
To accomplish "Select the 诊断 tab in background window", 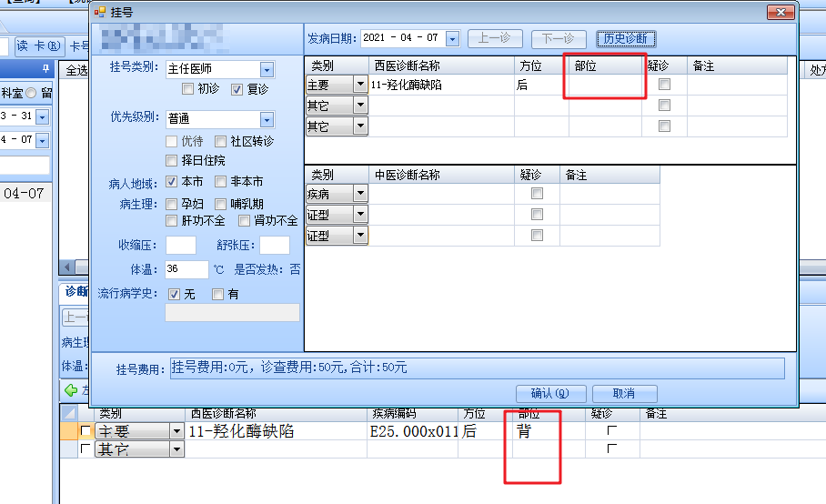I will 76,291.
